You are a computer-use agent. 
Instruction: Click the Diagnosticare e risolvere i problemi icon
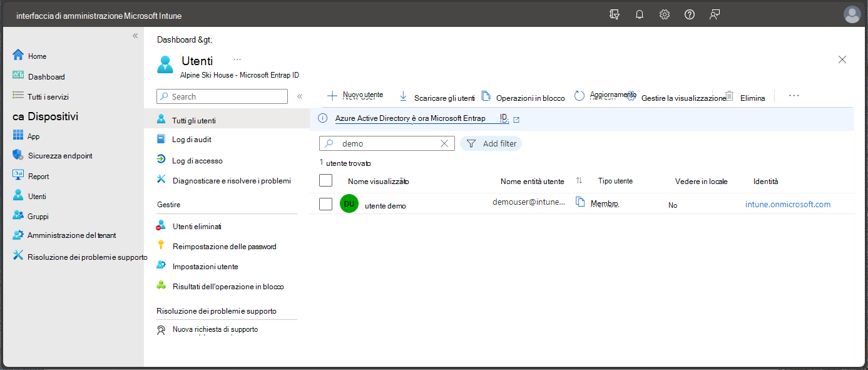(161, 180)
